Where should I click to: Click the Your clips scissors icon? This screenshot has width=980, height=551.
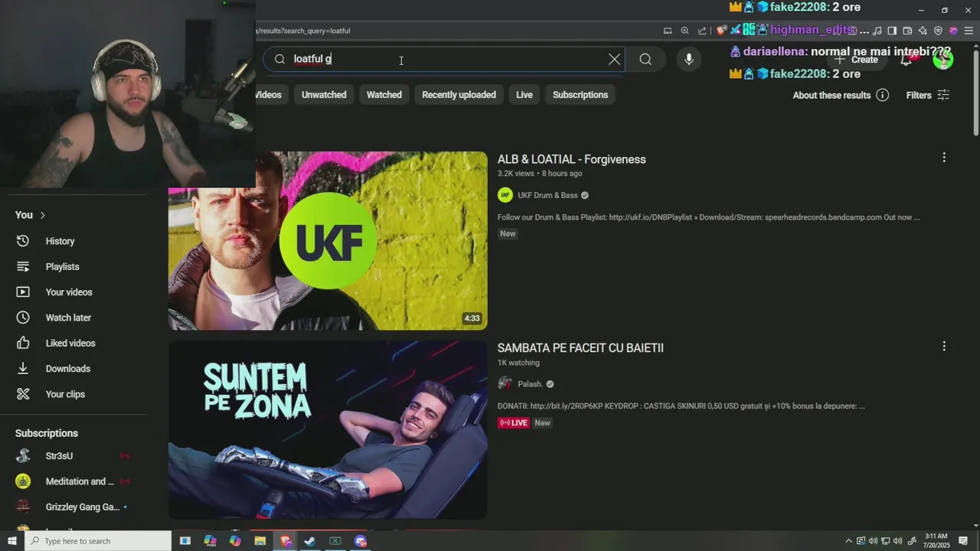coord(23,394)
